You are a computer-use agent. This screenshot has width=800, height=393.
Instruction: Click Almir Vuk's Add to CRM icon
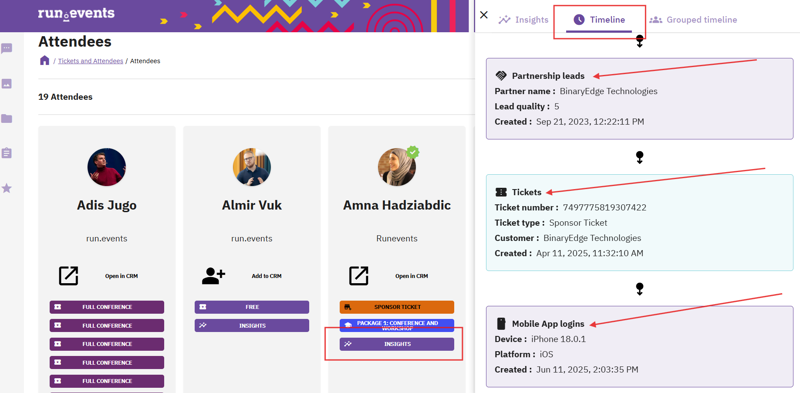click(x=213, y=276)
